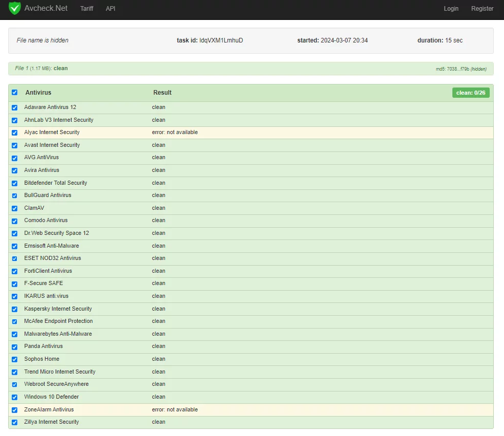Click the task id text ldqVXM1LmhuD
Viewport: 504px width, 436px height.
click(x=221, y=40)
